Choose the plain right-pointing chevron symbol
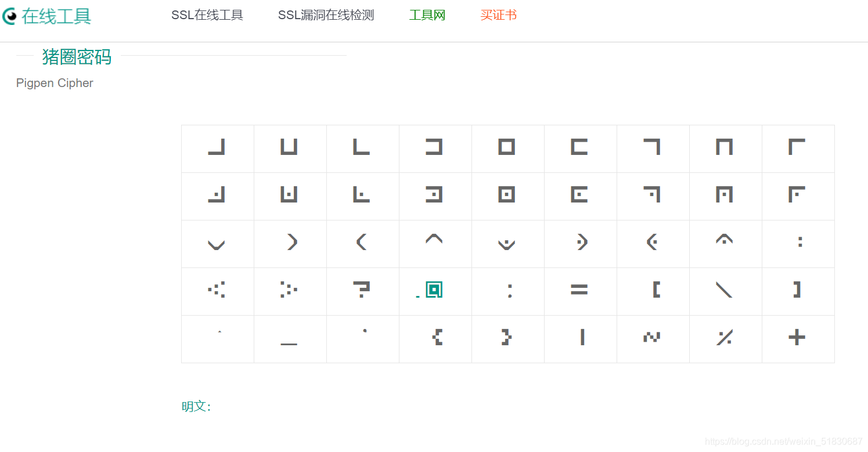This screenshot has height=452, width=868. pyautogui.click(x=293, y=242)
